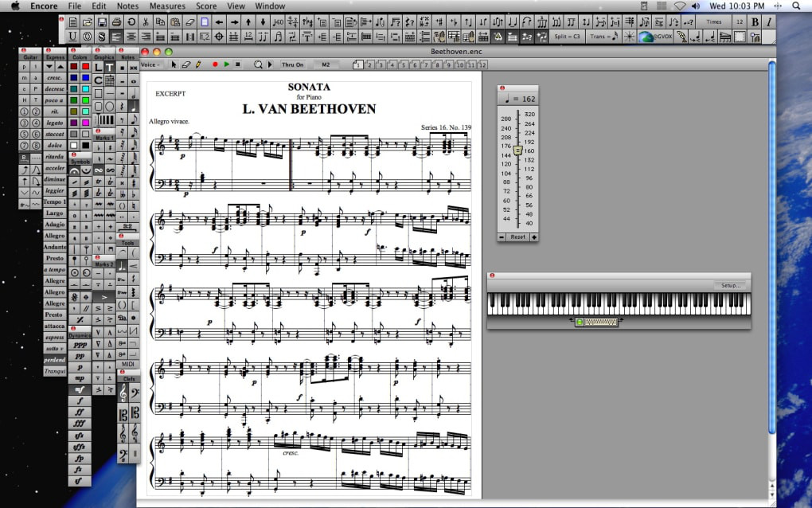Select the ellipse tool in Graphics palette
The image size is (812, 508).
pos(110,106)
